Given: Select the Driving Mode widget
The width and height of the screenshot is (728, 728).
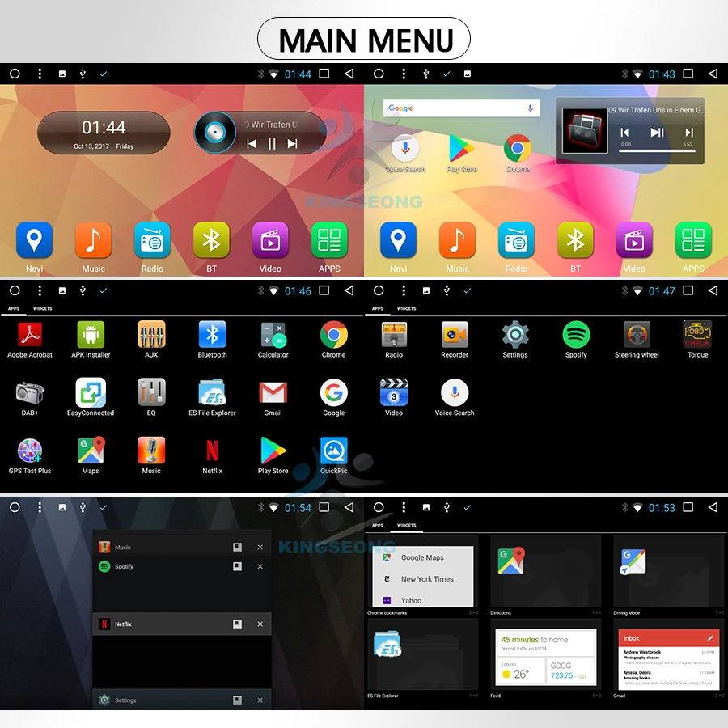Looking at the screenshot, I should click(669, 575).
